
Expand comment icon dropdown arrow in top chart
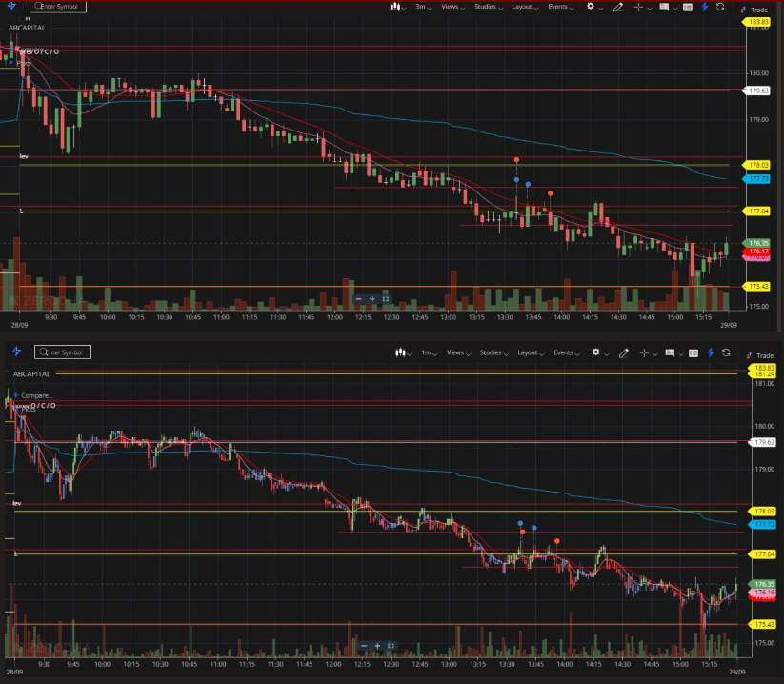[x=675, y=8]
